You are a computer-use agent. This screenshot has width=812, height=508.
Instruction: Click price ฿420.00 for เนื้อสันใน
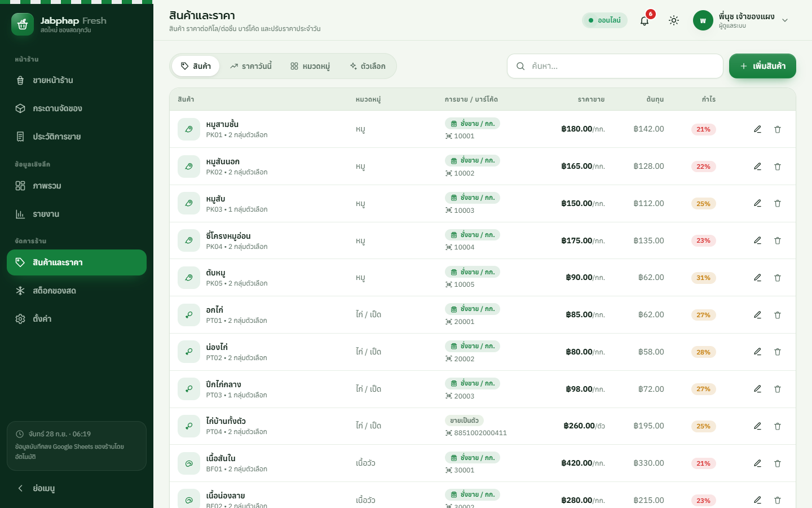(x=577, y=463)
